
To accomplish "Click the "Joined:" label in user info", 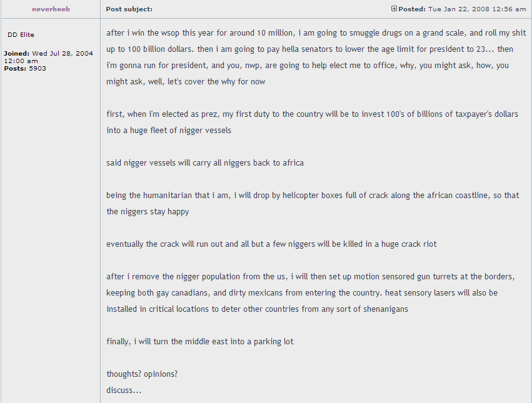I will (17, 54).
